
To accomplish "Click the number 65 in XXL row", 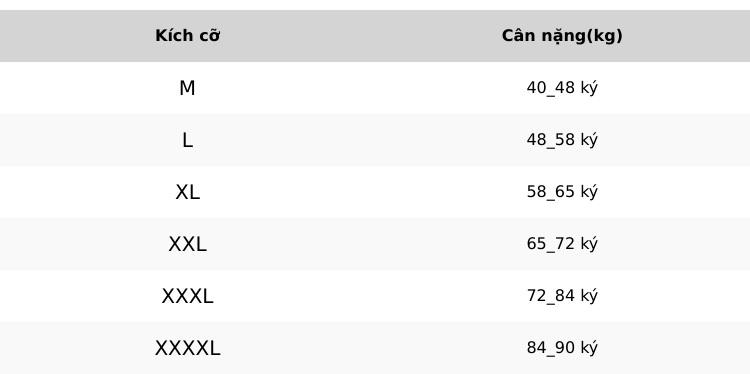I will pos(536,244).
